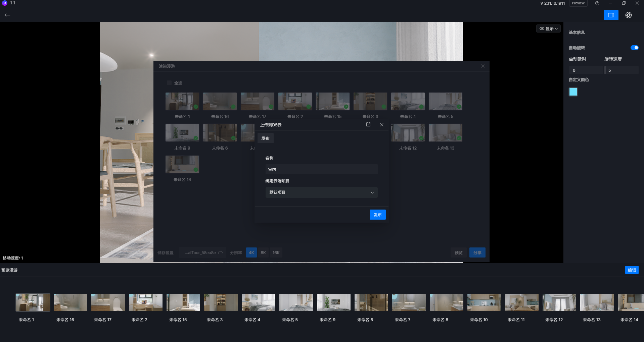Click the 编辑 button
The image size is (644, 342).
click(632, 270)
